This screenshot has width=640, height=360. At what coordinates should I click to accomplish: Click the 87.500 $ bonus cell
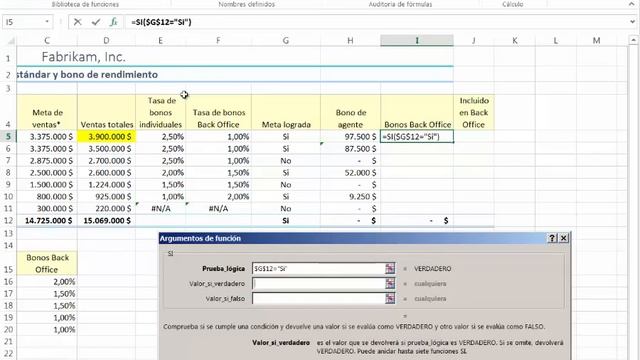click(350, 149)
